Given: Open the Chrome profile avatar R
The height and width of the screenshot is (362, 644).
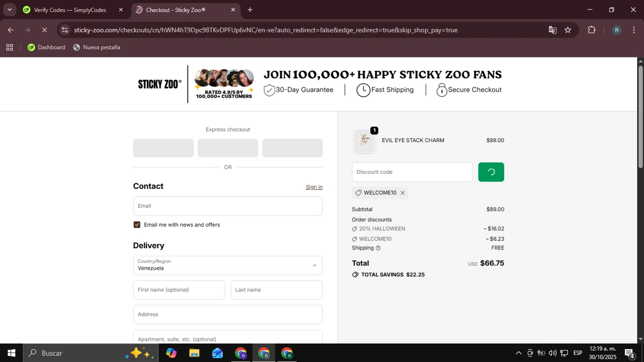Looking at the screenshot, I should tap(617, 30).
